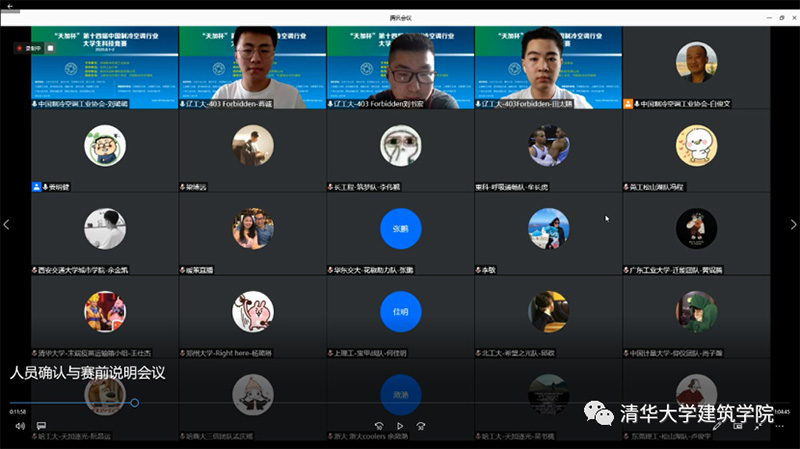Open the pencil edit tools
The width and height of the screenshot is (800, 449).
click(717, 426)
